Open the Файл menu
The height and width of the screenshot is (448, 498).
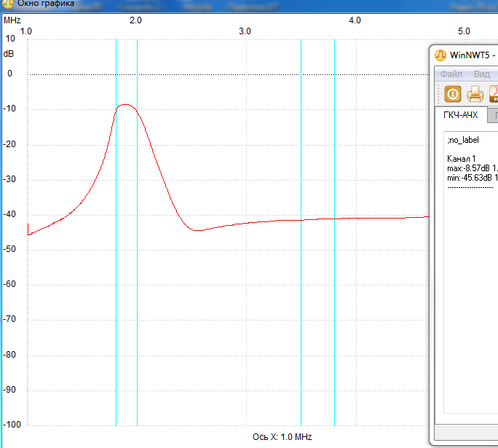[451, 74]
